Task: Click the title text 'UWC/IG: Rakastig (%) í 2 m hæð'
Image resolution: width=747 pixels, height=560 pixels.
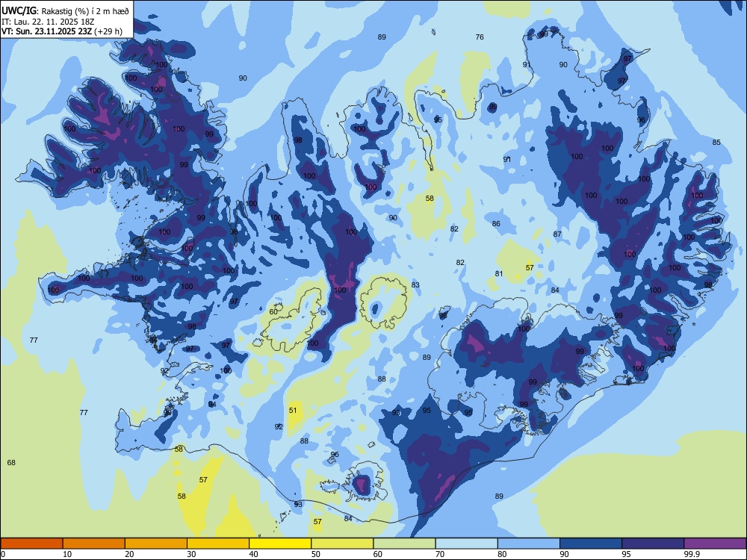Action: point(65,11)
